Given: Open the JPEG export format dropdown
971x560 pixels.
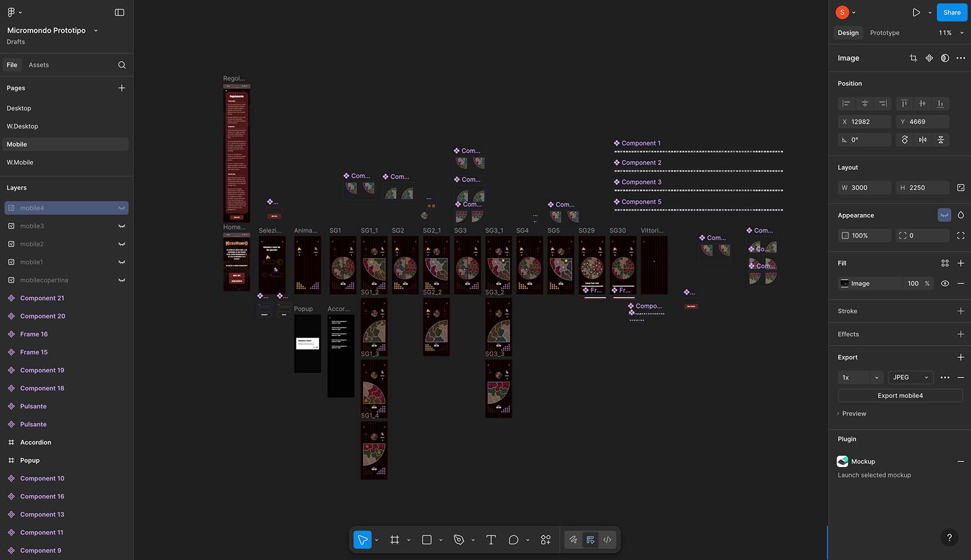Looking at the screenshot, I should click(910, 377).
